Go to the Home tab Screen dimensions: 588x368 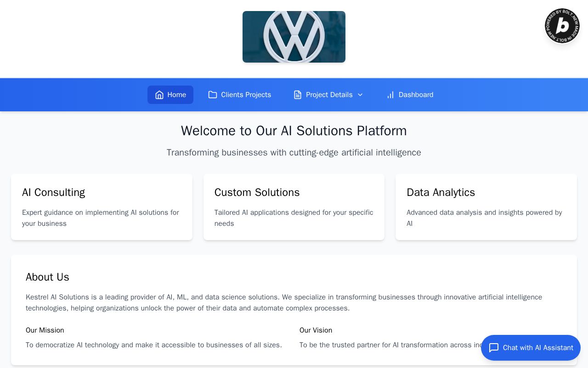tap(170, 95)
